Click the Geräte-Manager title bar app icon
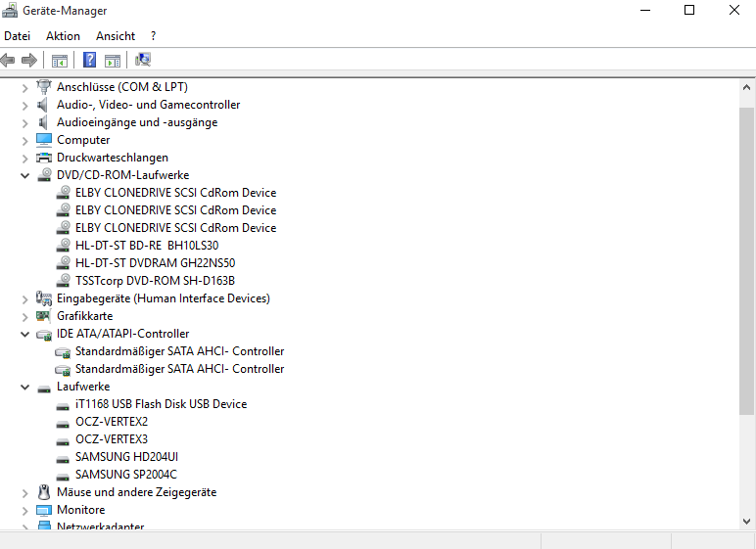This screenshot has width=756, height=549. pos(10,10)
